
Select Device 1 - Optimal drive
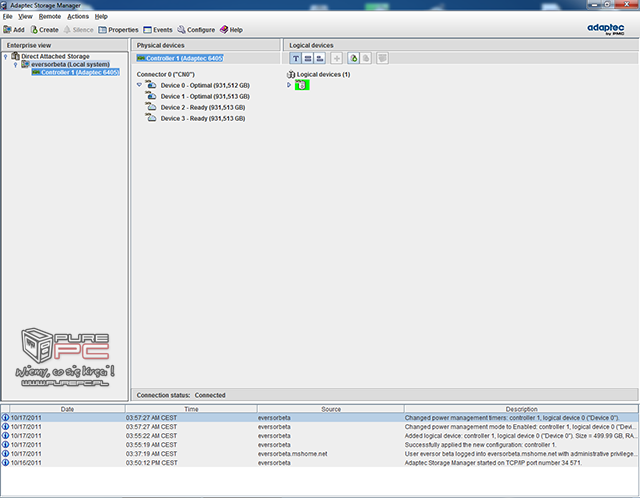[205, 96]
